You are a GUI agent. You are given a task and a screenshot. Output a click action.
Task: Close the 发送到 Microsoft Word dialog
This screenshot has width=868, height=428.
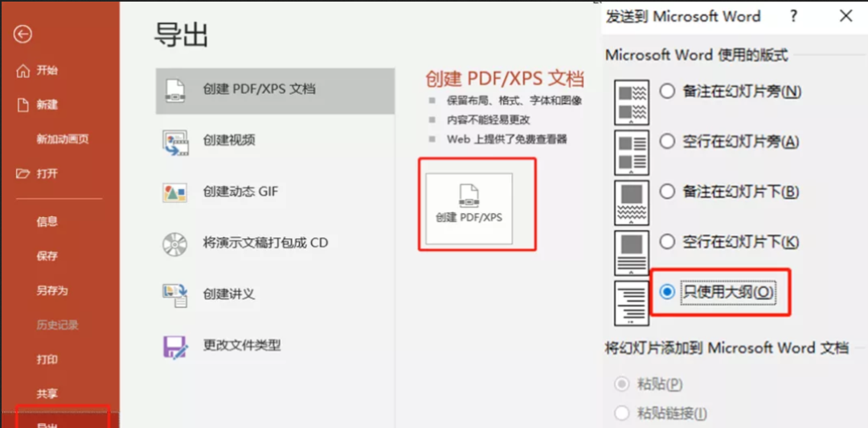click(845, 16)
